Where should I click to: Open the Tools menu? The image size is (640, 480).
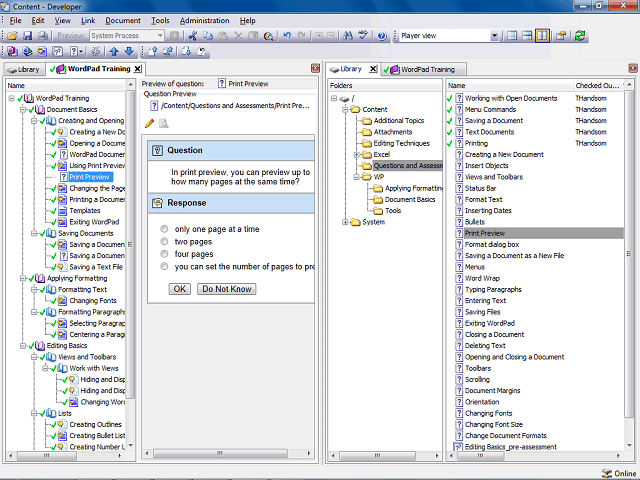point(160,20)
